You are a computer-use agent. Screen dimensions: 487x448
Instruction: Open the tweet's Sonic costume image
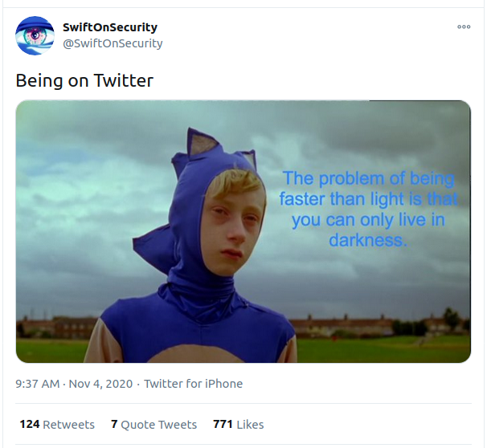click(243, 231)
